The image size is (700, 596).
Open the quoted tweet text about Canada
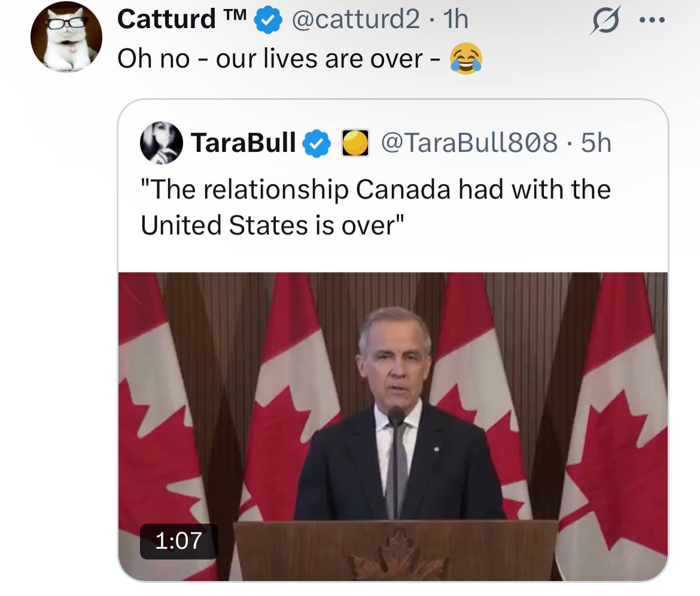pyautogui.click(x=375, y=207)
